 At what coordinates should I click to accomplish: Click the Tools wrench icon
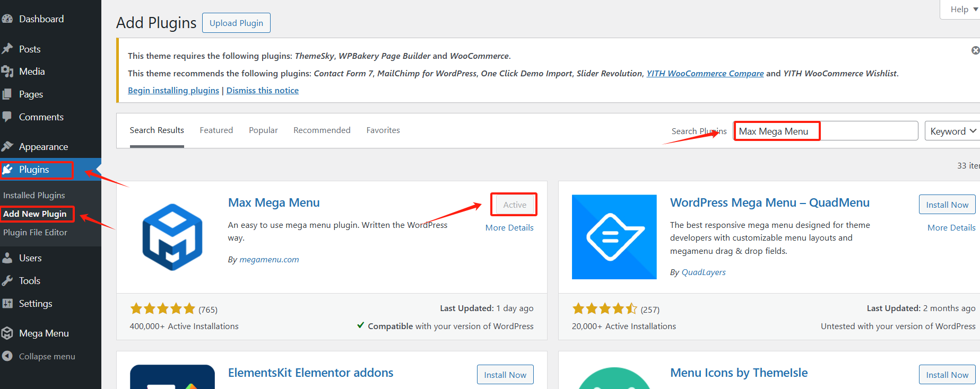click(x=7, y=281)
